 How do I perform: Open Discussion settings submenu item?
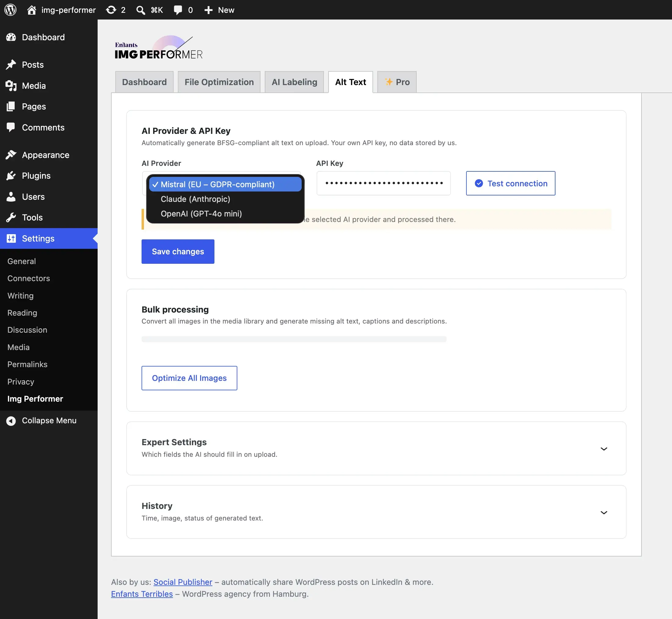coord(27,330)
